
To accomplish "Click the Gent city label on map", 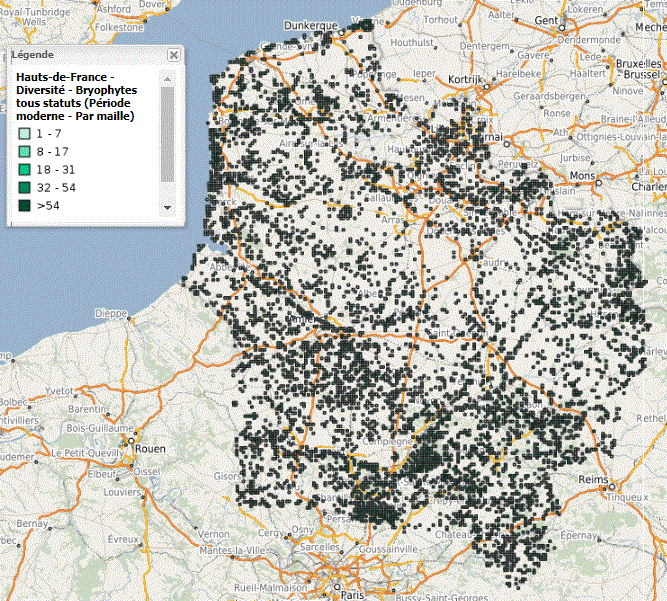I will pyautogui.click(x=573, y=20).
